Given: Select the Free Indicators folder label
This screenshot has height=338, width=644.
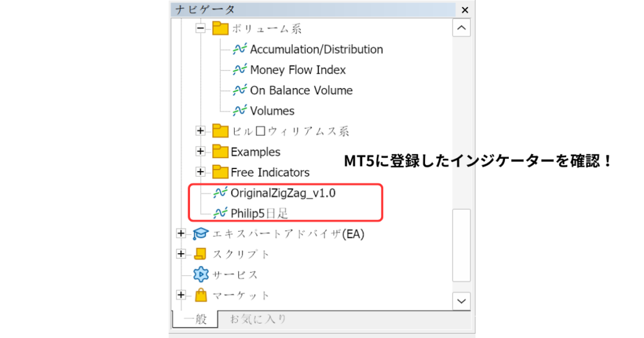Looking at the screenshot, I should click(x=270, y=172).
